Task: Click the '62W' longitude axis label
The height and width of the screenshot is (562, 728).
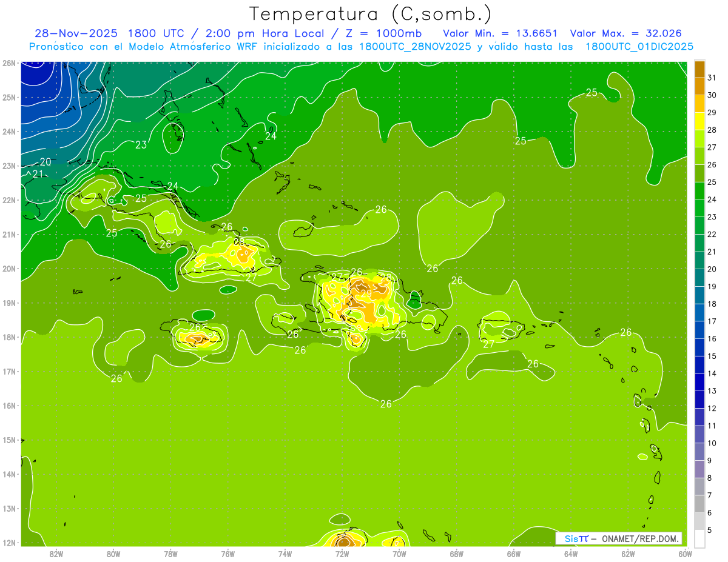Action: (628, 554)
